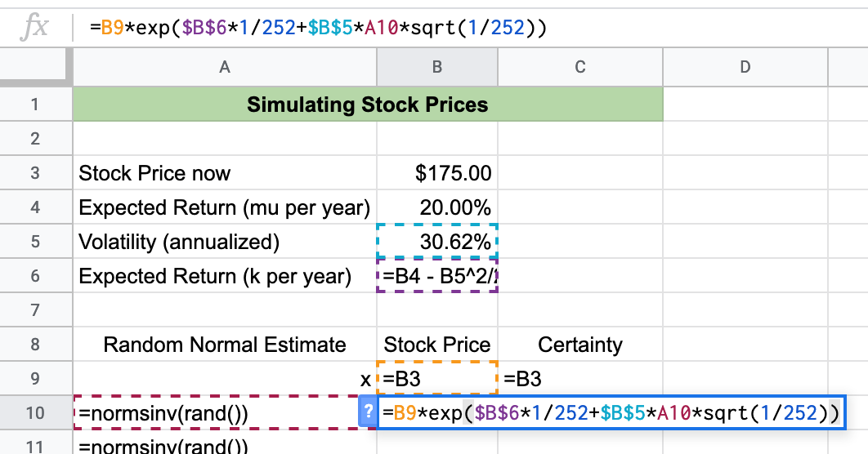Click empty cell D8
Screen dimensions: 868x454
[745, 344]
